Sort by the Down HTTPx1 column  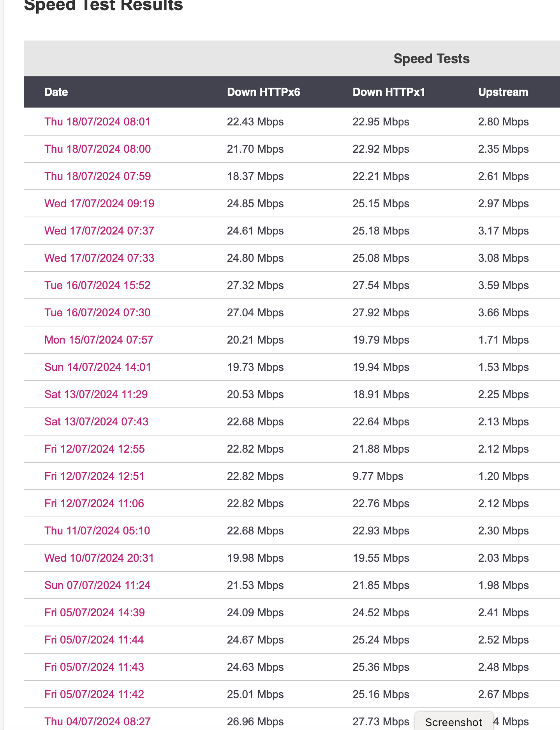[389, 92]
